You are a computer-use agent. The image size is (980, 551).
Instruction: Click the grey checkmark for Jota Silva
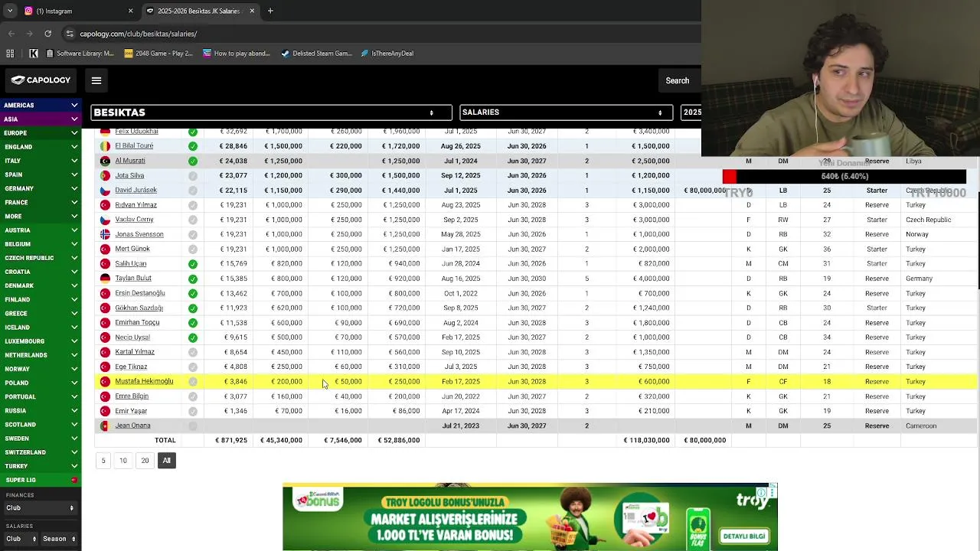[192, 175]
